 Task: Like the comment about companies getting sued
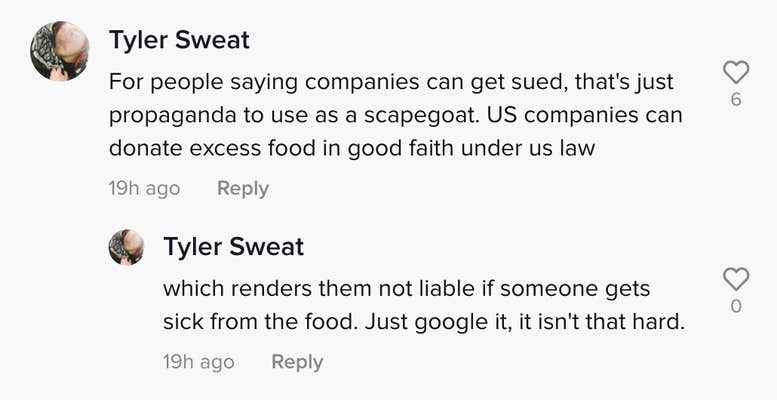(x=736, y=72)
